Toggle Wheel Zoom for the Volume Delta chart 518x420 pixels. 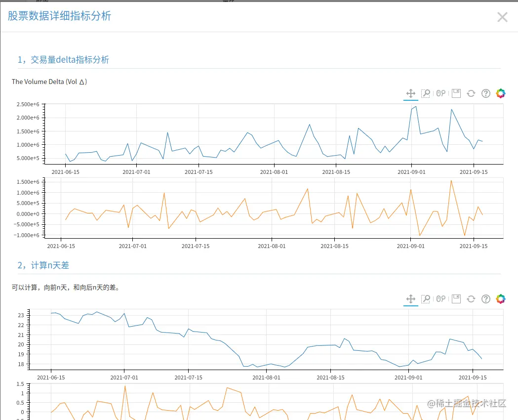[x=441, y=93]
